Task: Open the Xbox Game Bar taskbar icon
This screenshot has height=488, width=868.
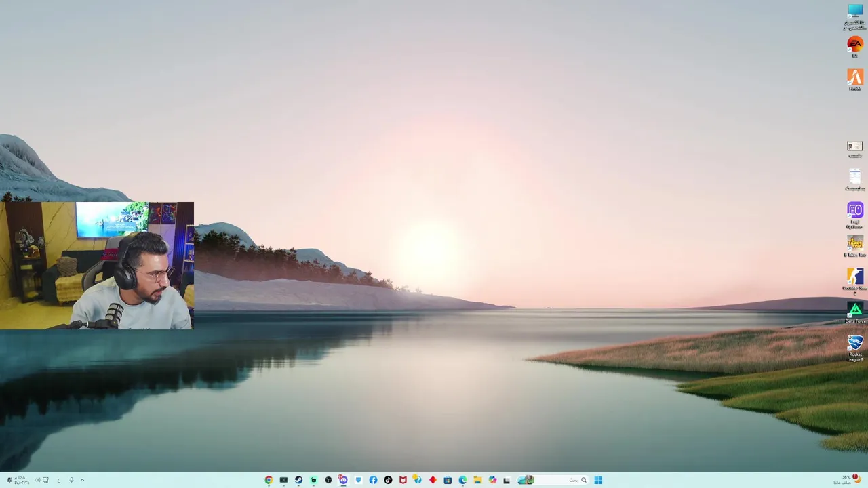Action: click(x=283, y=480)
